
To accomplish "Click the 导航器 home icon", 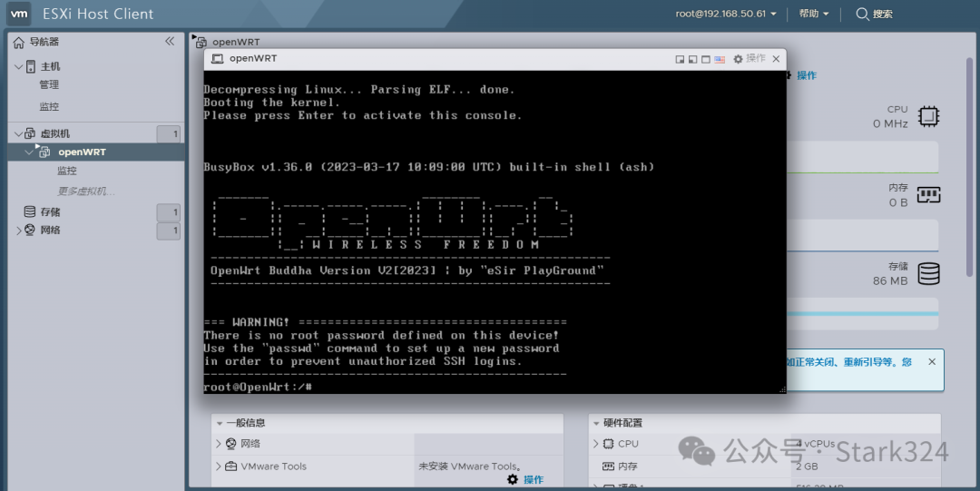I will click(19, 42).
